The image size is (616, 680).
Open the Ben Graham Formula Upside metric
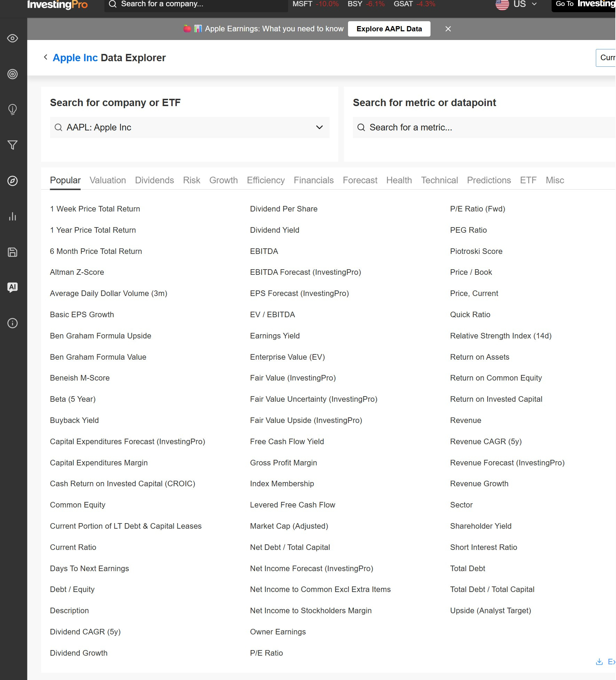click(101, 336)
